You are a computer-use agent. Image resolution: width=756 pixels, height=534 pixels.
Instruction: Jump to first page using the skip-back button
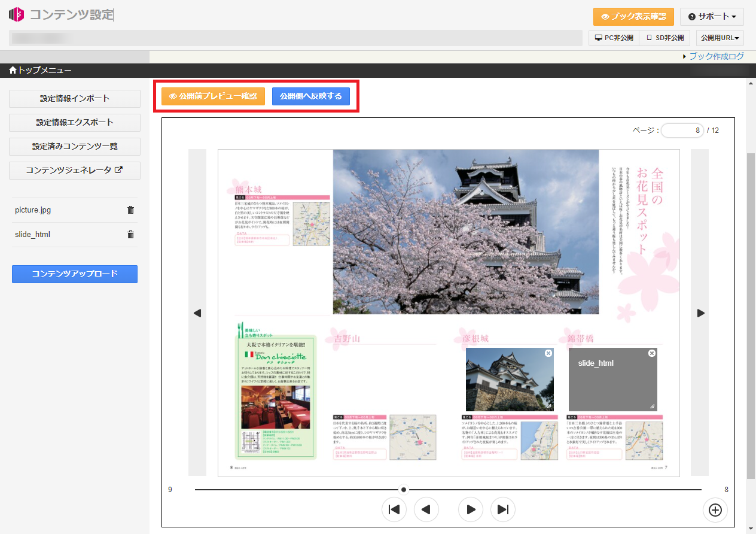tap(394, 509)
